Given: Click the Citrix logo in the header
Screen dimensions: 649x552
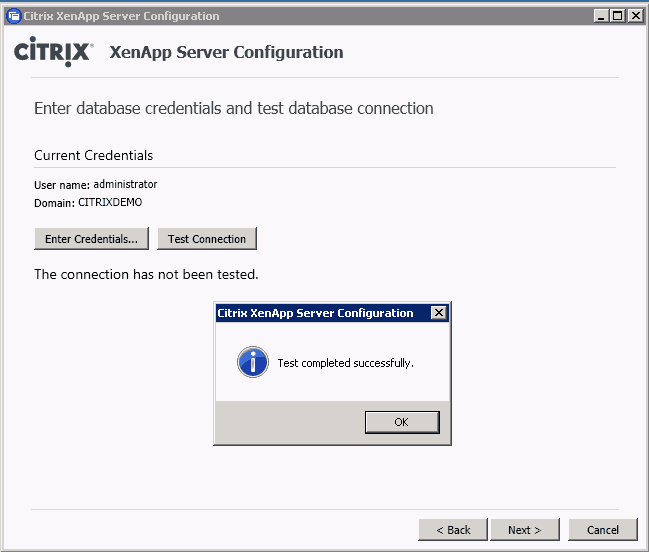Looking at the screenshot, I should click(x=53, y=51).
